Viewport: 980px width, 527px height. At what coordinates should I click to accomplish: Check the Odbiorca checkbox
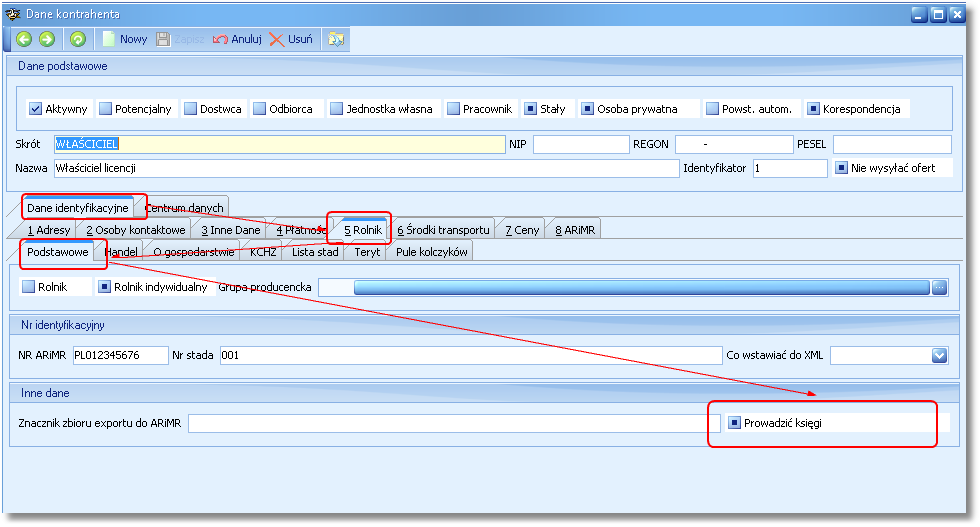coord(259,109)
